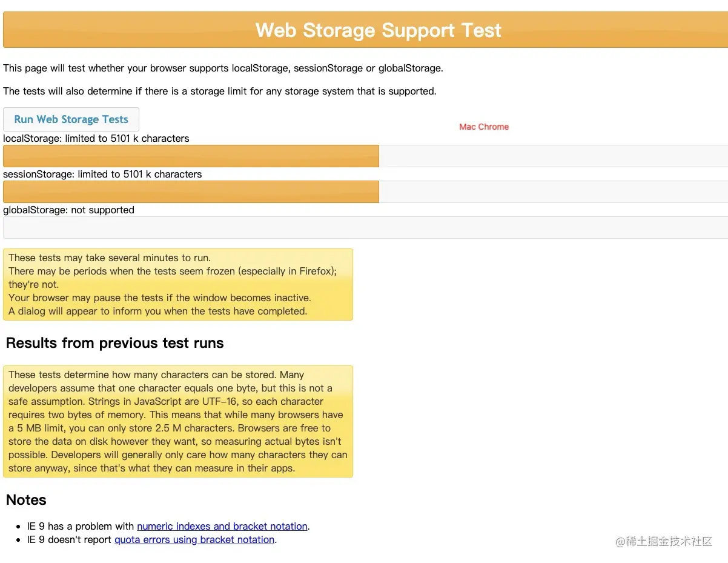This screenshot has width=728, height=563.
Task: Select the Notes heading
Action: tap(26, 500)
